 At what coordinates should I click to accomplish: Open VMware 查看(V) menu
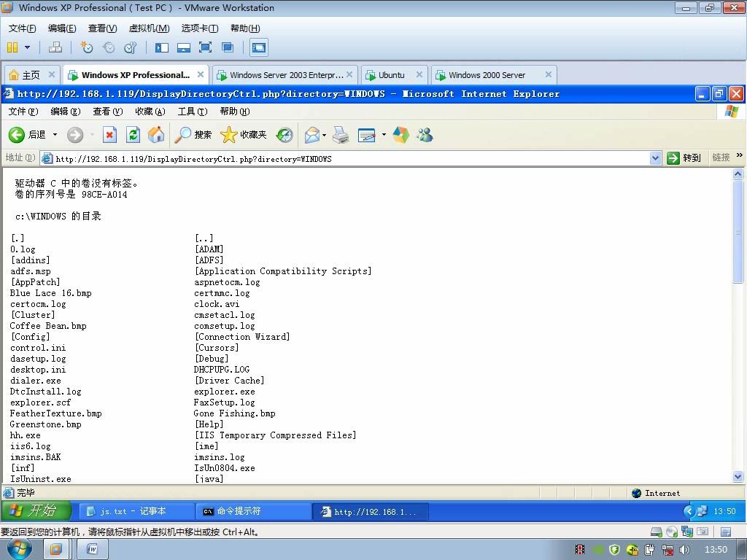tap(102, 28)
